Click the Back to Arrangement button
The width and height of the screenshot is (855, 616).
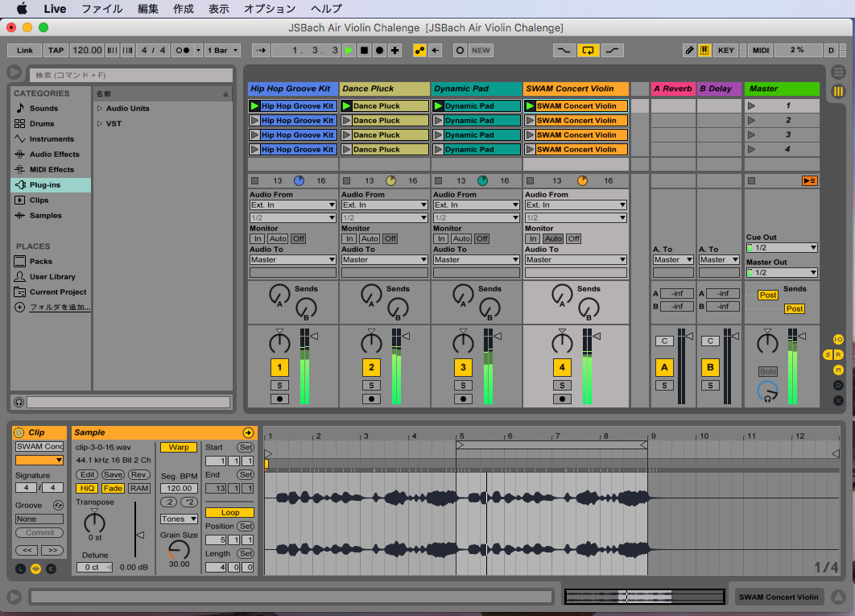point(809,180)
